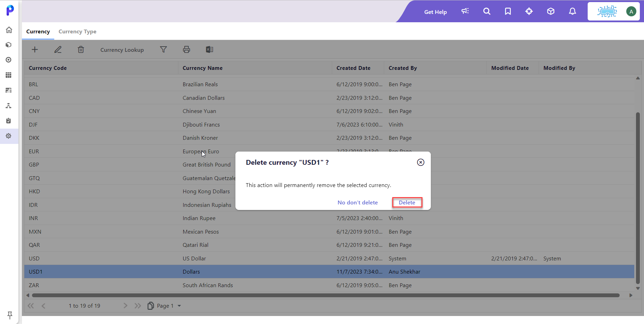Screen dimensions: 644x324
Task: Go to next page
Action: (x=125, y=306)
